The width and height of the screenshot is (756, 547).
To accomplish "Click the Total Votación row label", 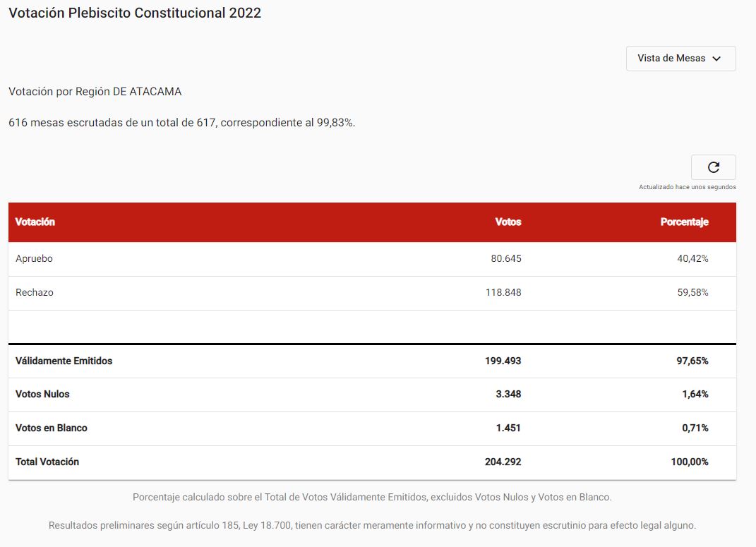I will tap(47, 462).
